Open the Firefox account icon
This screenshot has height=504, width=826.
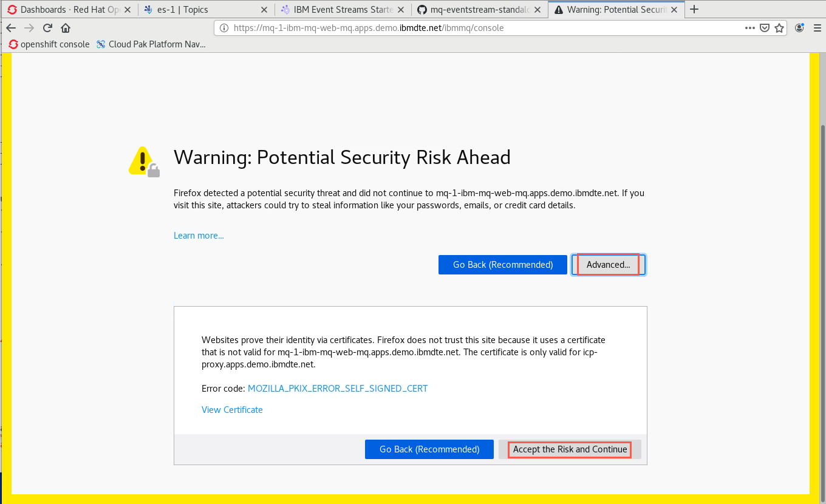pos(800,28)
